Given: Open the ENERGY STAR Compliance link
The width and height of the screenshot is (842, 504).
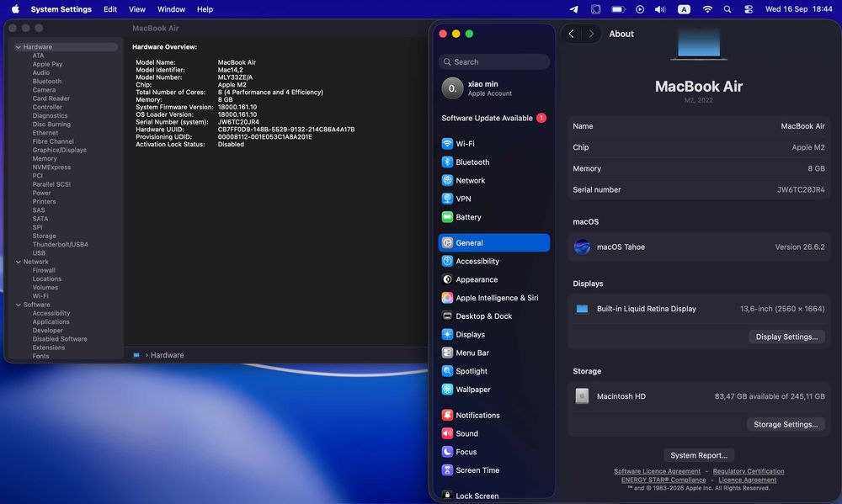Looking at the screenshot, I should pyautogui.click(x=663, y=480).
